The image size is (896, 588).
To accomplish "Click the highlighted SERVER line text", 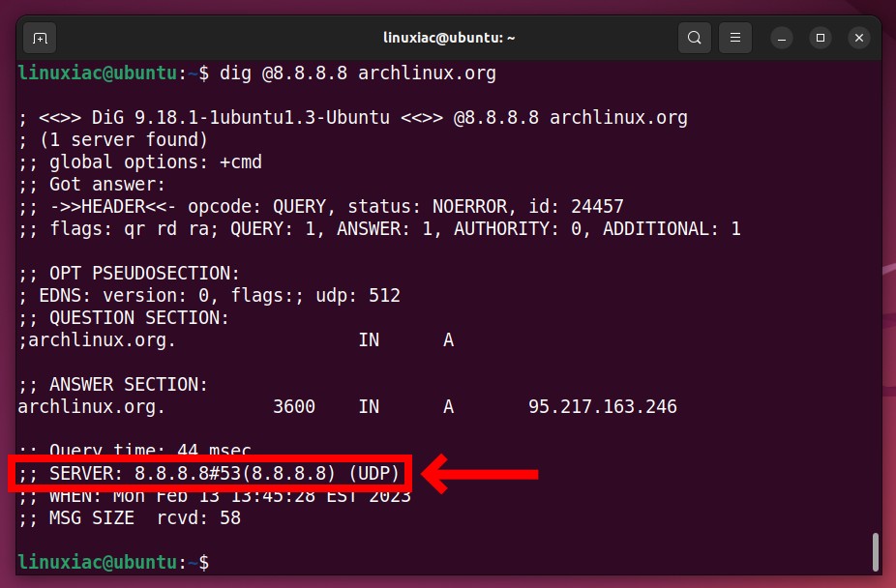I will [x=209, y=473].
